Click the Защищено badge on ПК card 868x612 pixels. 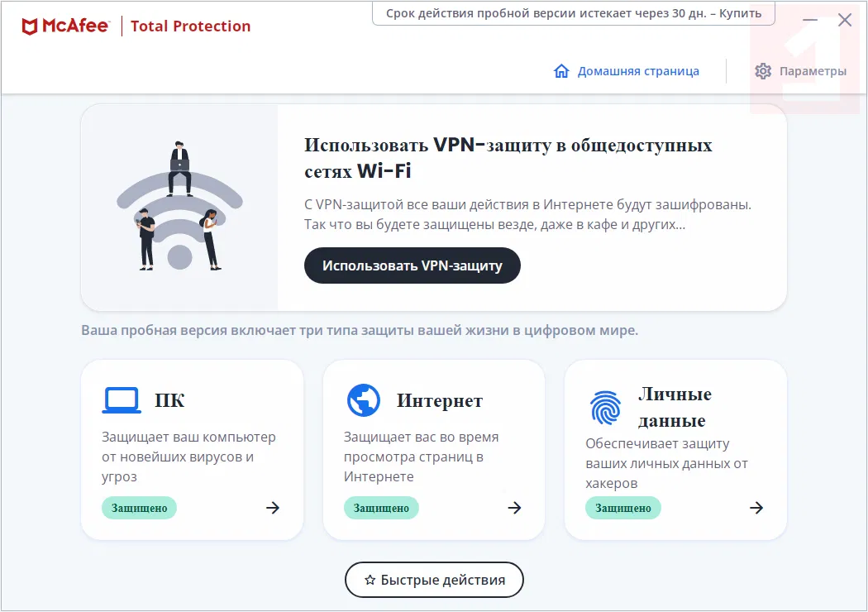(x=139, y=508)
